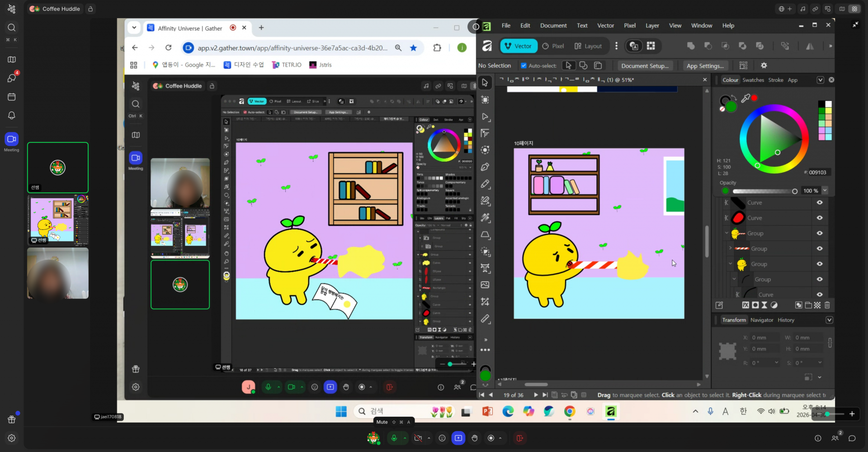Click the Opacity slider in Colour panel

pos(764,191)
